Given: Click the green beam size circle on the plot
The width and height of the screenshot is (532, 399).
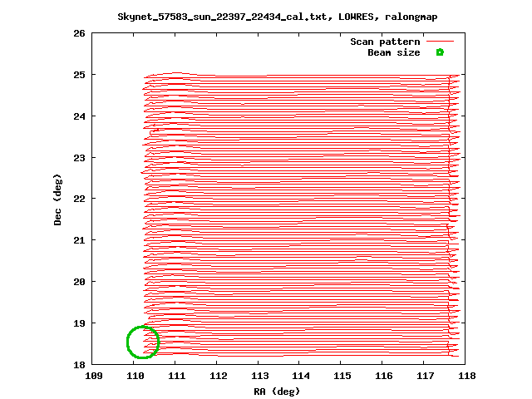Looking at the screenshot, I should coord(143,342).
